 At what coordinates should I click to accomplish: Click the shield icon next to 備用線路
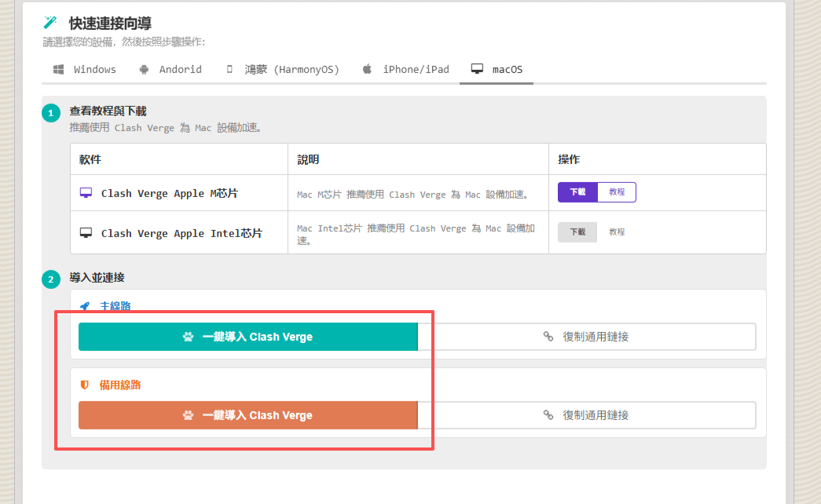85,385
